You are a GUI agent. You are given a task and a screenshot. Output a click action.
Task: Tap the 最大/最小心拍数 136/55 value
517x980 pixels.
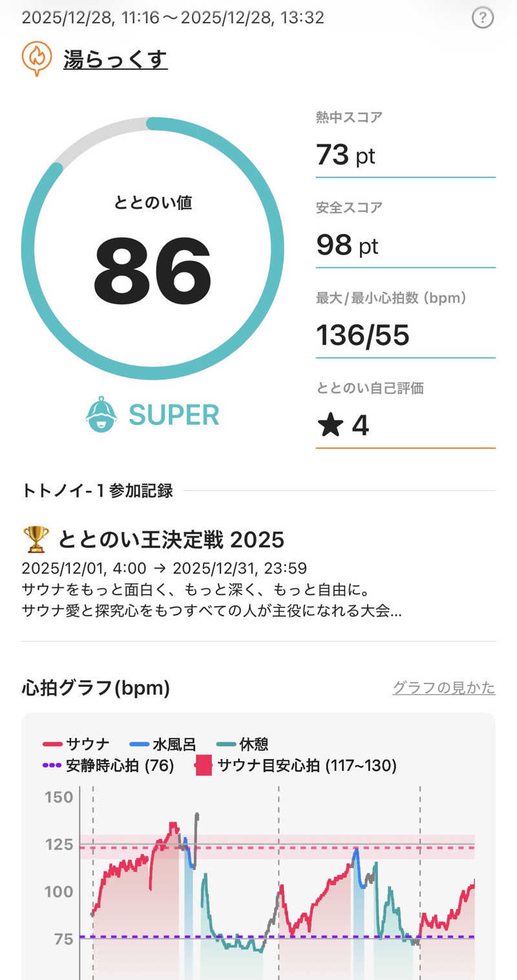363,335
